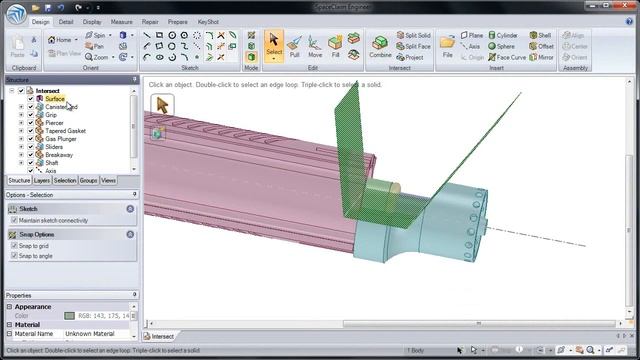
Task: Open the Home view dropdown arrow
Action: (76, 40)
